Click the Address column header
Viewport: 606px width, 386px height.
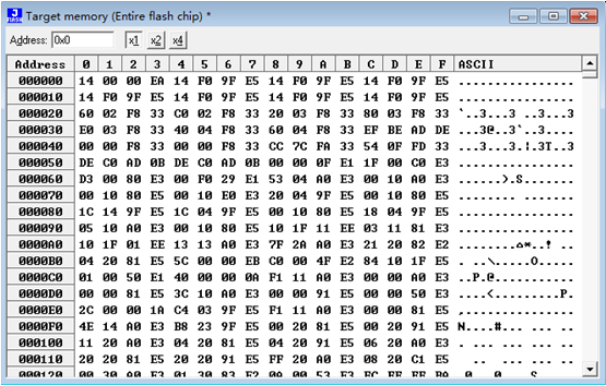point(40,64)
